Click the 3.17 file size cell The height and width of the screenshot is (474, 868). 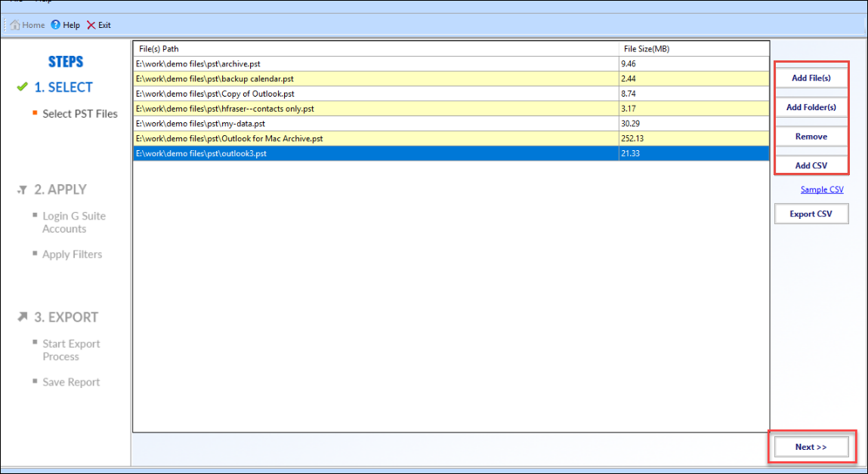tap(693, 109)
